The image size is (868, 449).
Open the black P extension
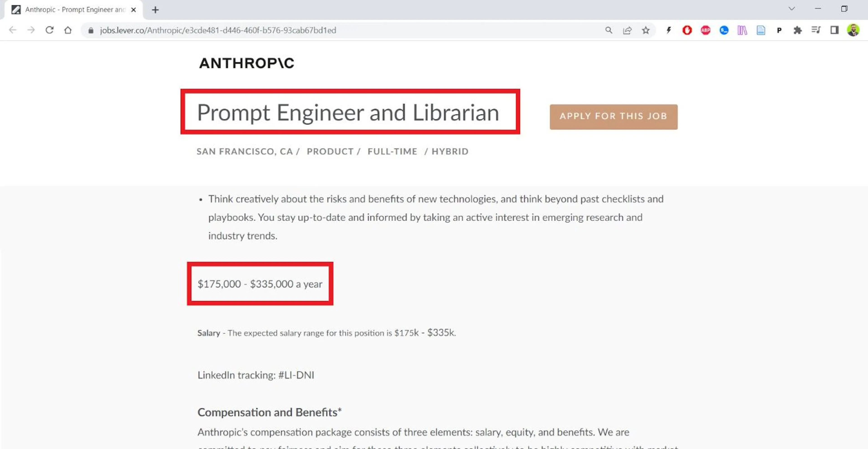point(779,30)
